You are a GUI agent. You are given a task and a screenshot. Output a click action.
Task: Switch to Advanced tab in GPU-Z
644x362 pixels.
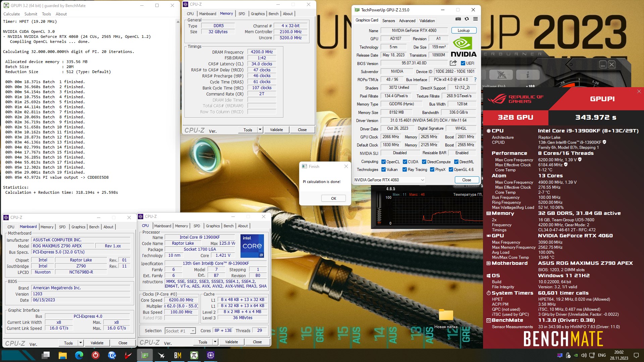pyautogui.click(x=407, y=21)
